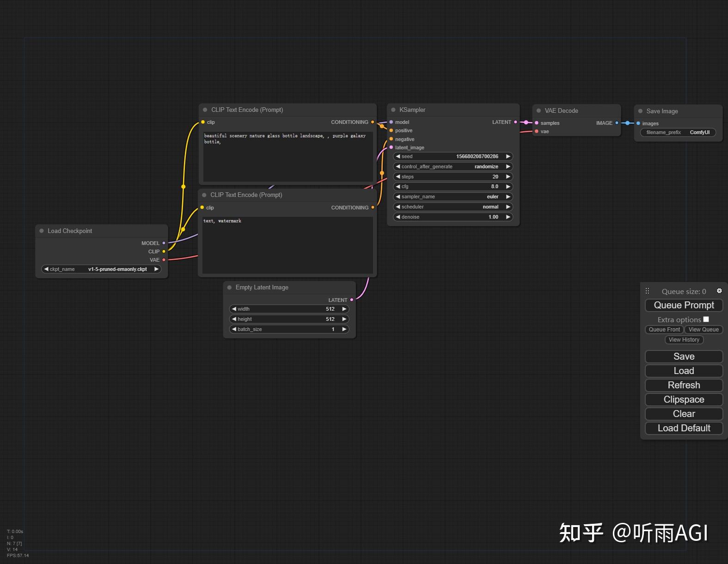Collapse the VAE Decode node via its title dot
The width and height of the screenshot is (728, 564).
(x=538, y=110)
